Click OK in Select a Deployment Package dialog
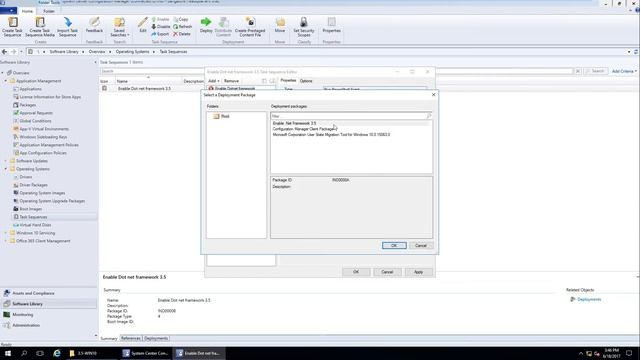 394,245
